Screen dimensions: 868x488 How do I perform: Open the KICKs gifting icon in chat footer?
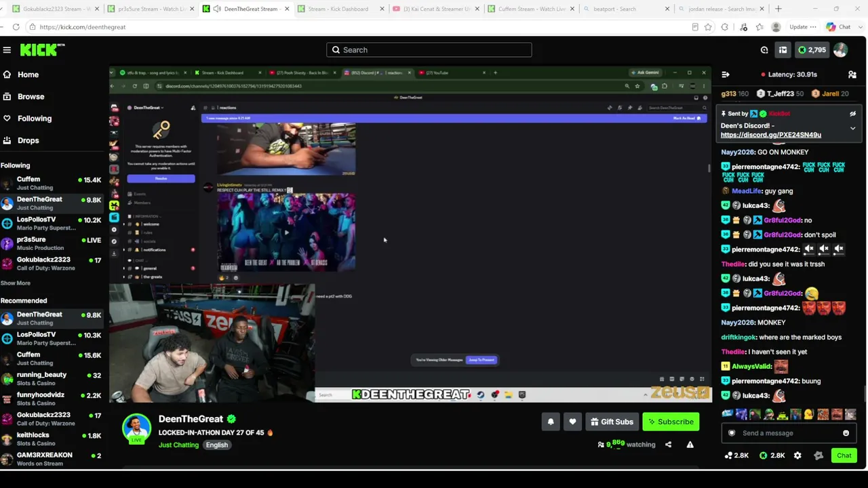(x=772, y=455)
